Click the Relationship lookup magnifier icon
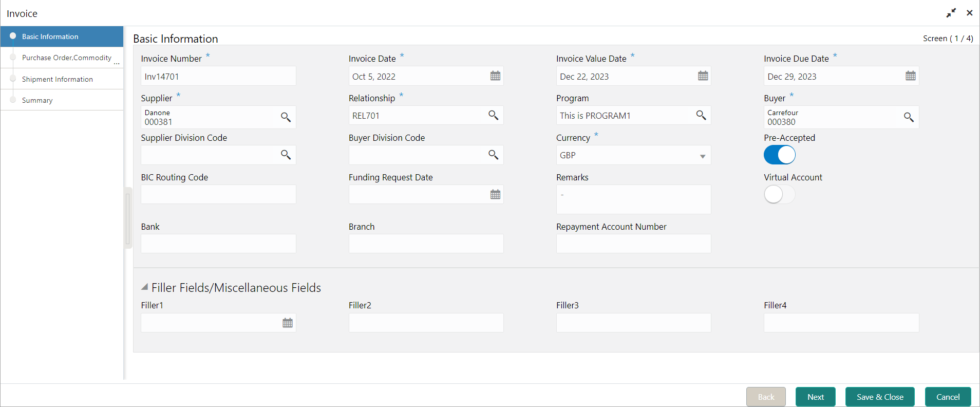Screen dimensions: 980x407 tap(493, 115)
